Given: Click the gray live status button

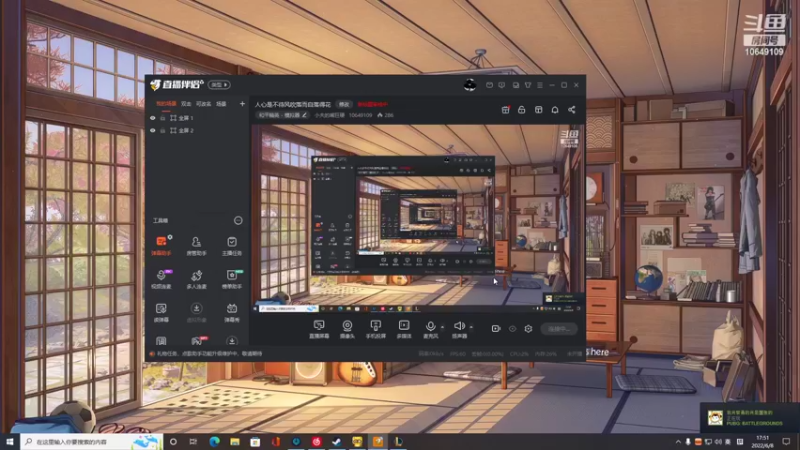Looking at the screenshot, I should (x=559, y=329).
